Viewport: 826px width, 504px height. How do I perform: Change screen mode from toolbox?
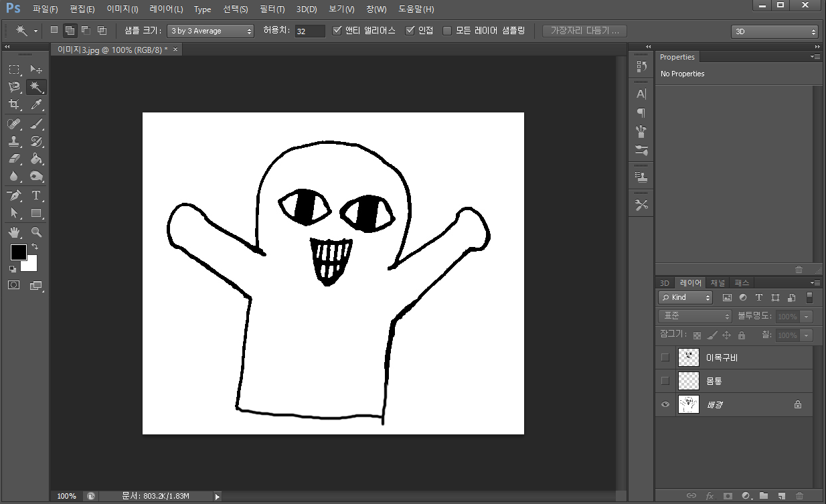[x=36, y=285]
